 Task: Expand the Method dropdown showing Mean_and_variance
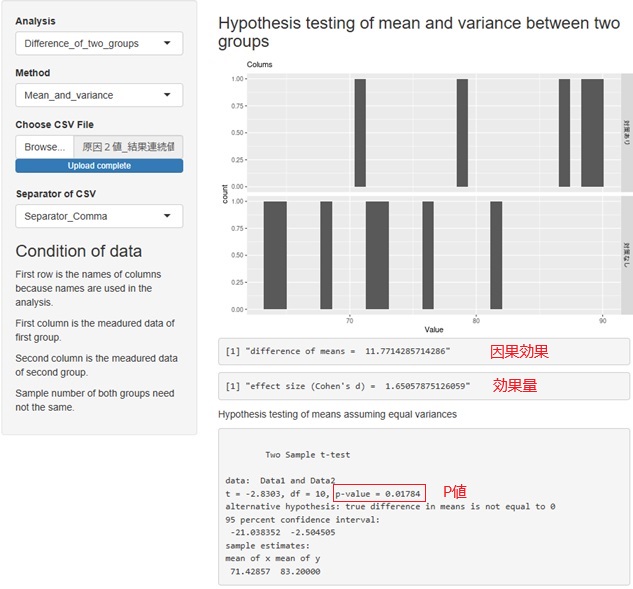(x=99, y=95)
